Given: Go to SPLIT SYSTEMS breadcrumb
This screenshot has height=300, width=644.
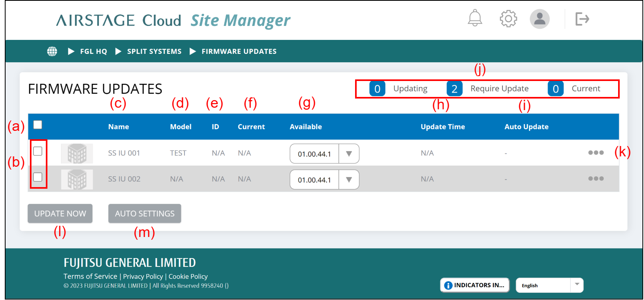Looking at the screenshot, I should click(x=154, y=51).
